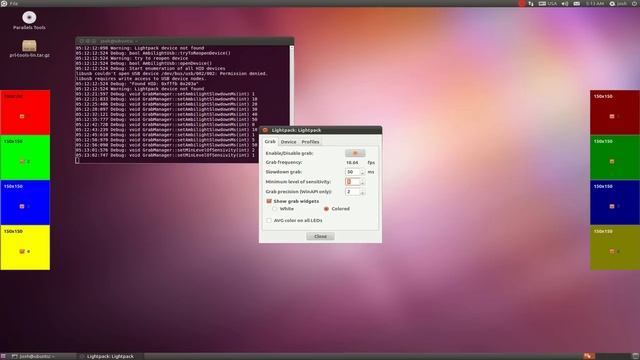Switch to the Profiles tab
Screen dimensions: 640x360
310,142
